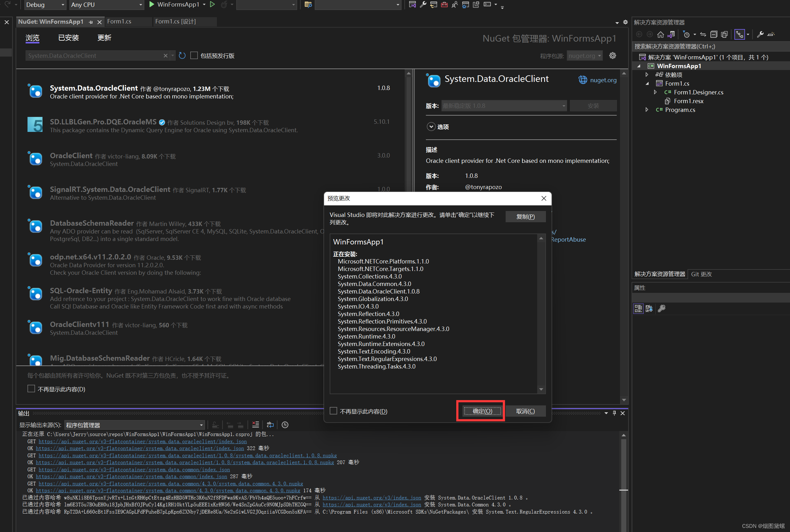Check 不再显示此内容 in preview dialog

[333, 411]
